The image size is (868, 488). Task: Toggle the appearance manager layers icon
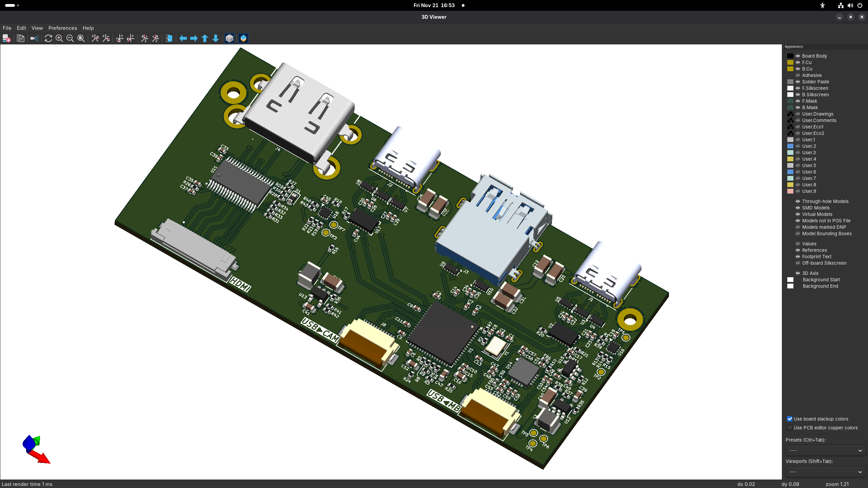[x=243, y=38]
